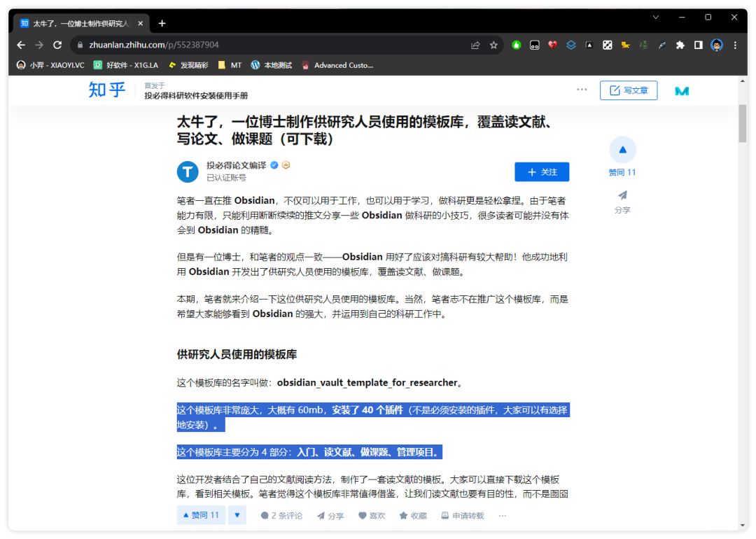Click the address bar URL zhuanlan.zhihu.com
This screenshot has width=756, height=539.
[x=154, y=45]
